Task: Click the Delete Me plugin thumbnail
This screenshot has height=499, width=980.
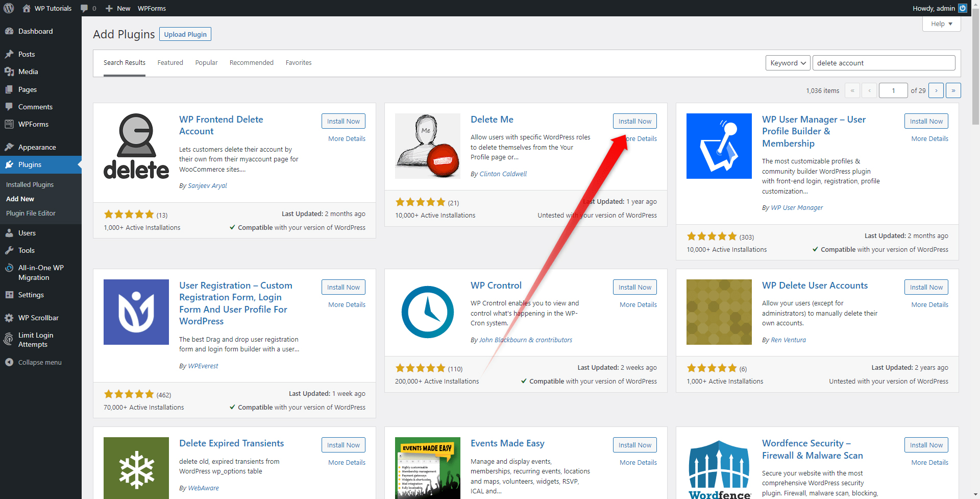Action: point(428,146)
